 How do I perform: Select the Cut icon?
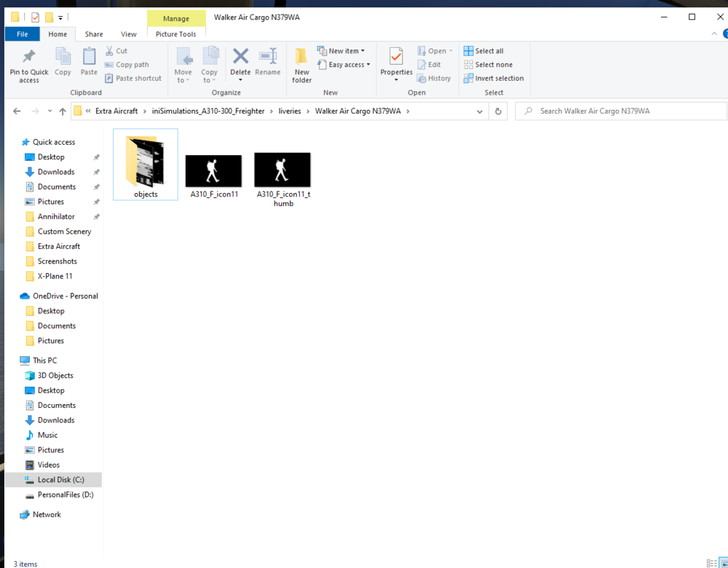pos(108,51)
